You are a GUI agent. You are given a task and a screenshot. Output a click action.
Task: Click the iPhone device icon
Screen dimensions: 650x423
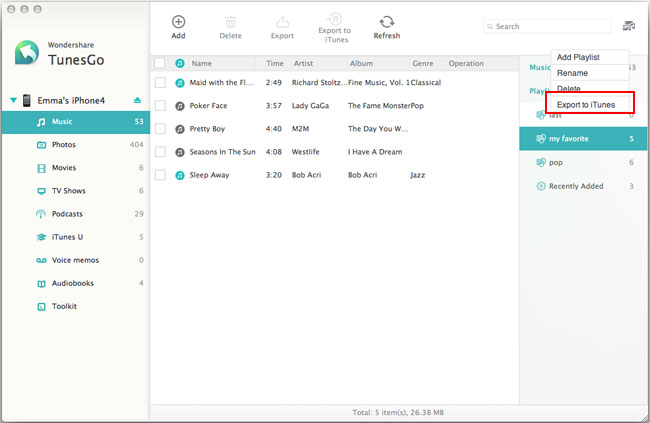pos(27,100)
